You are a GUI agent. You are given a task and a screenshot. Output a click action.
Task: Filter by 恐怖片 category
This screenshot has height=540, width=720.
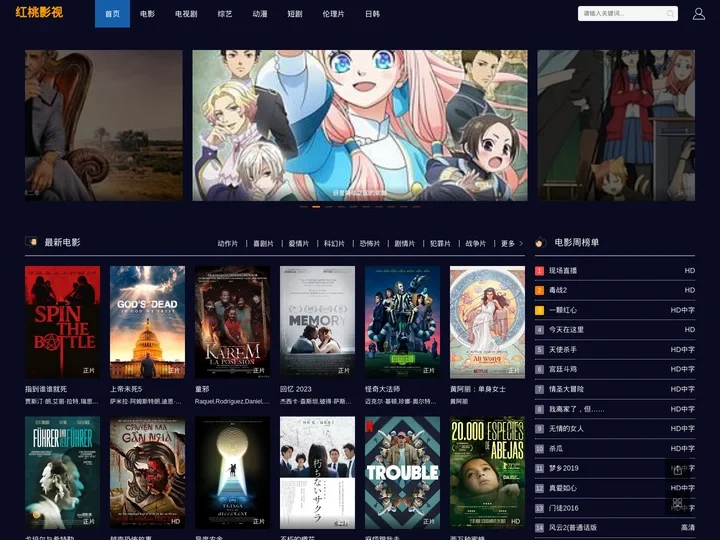[369, 243]
